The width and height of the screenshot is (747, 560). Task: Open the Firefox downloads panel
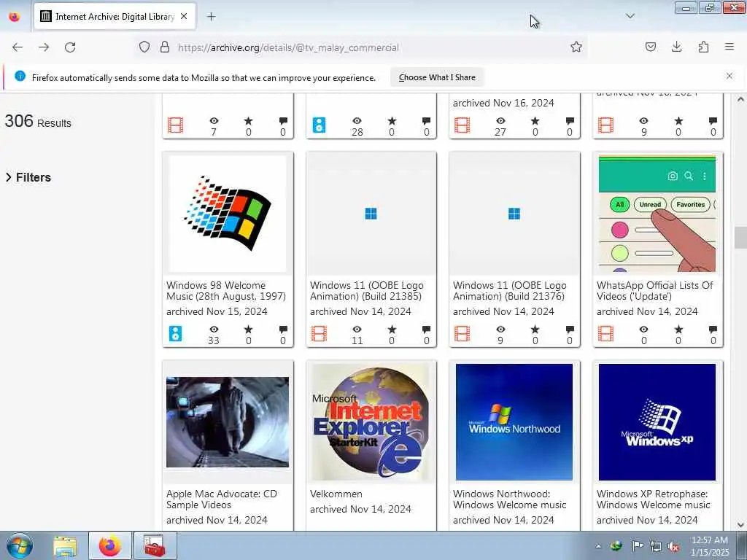coord(676,47)
